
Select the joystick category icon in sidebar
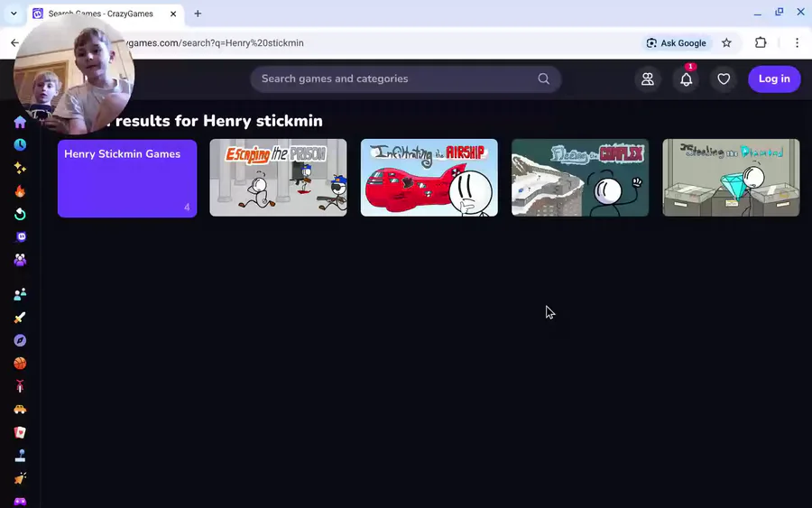coord(20,456)
